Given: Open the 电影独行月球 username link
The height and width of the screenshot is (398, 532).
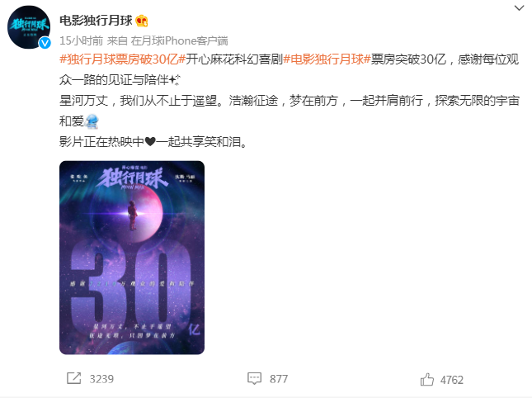Looking at the screenshot, I should coord(96,21).
